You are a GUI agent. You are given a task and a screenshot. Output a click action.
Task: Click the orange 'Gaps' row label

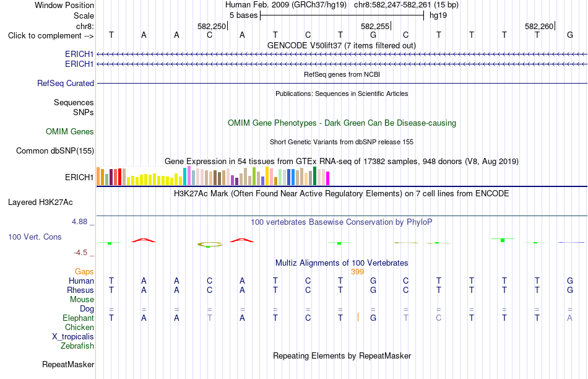point(84,271)
